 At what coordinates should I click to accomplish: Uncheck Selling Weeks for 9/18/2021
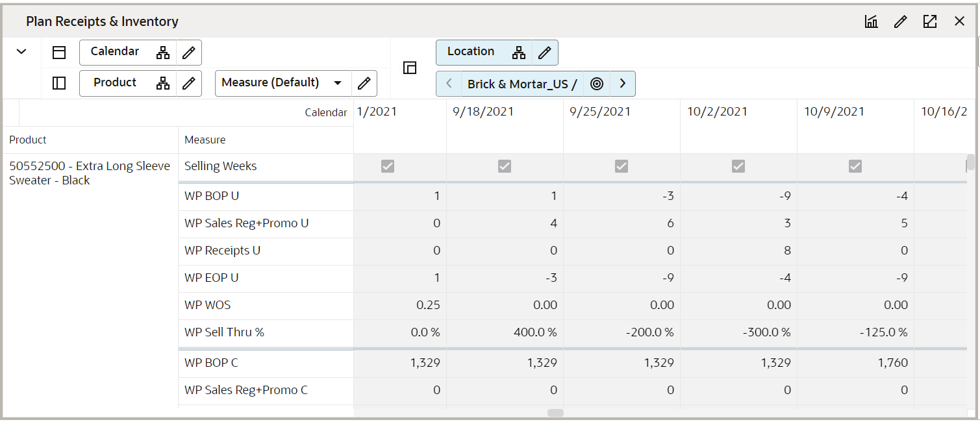pyautogui.click(x=505, y=166)
